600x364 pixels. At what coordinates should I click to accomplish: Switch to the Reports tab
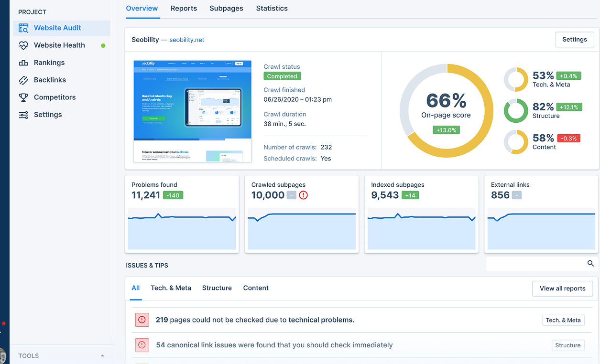[x=184, y=8]
